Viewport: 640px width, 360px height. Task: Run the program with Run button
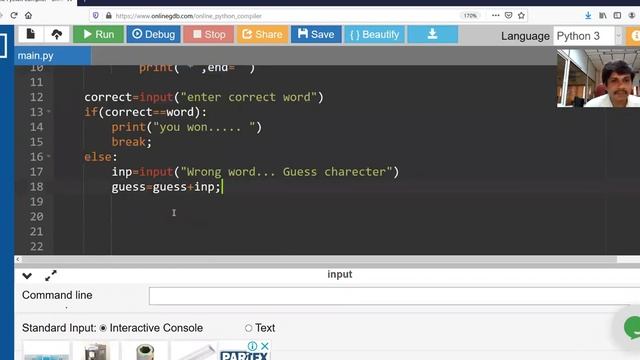coord(98,34)
